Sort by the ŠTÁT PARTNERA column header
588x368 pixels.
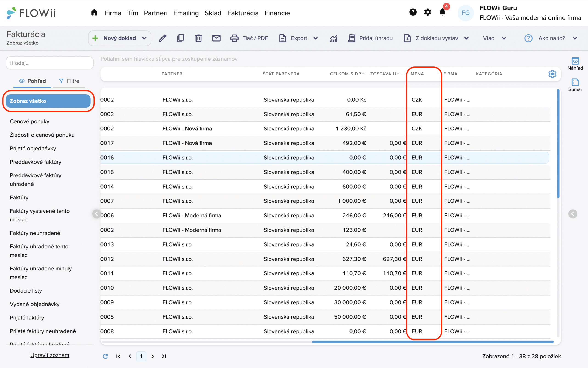pos(281,74)
